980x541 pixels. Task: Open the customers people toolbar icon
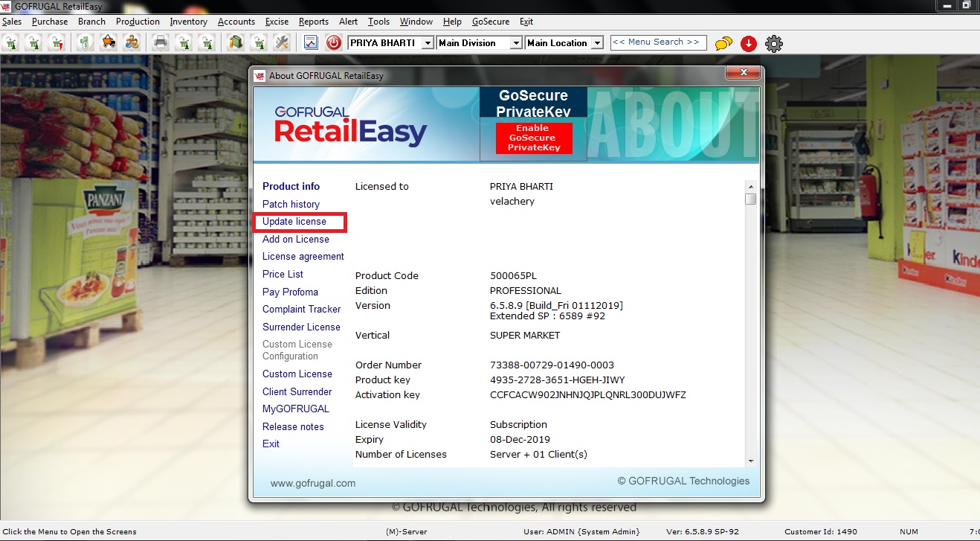click(x=132, y=42)
